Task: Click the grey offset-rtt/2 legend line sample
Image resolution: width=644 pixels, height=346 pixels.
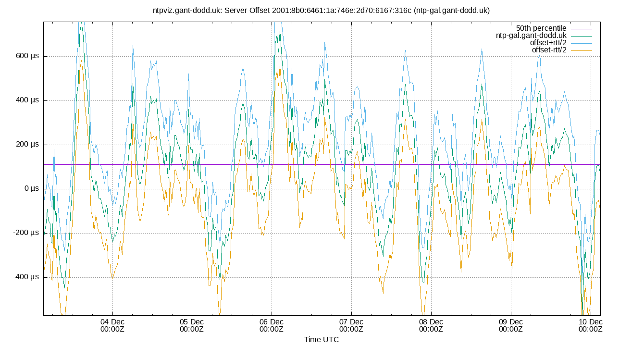Action: pyautogui.click(x=582, y=50)
